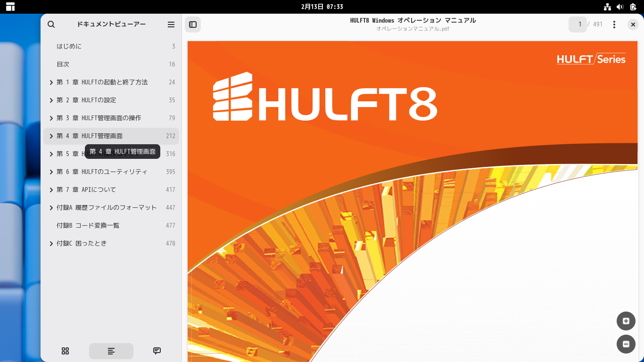Open the sidebar search
The height and width of the screenshot is (362, 644).
51,25
